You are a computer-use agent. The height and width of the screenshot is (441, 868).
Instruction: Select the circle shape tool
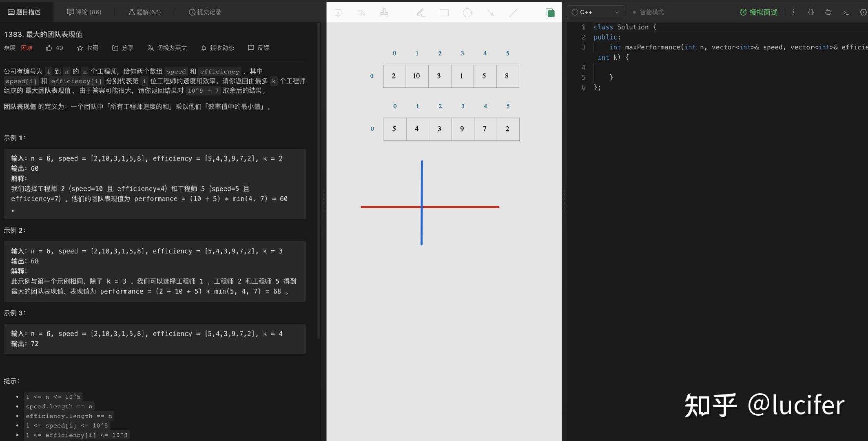click(x=467, y=13)
